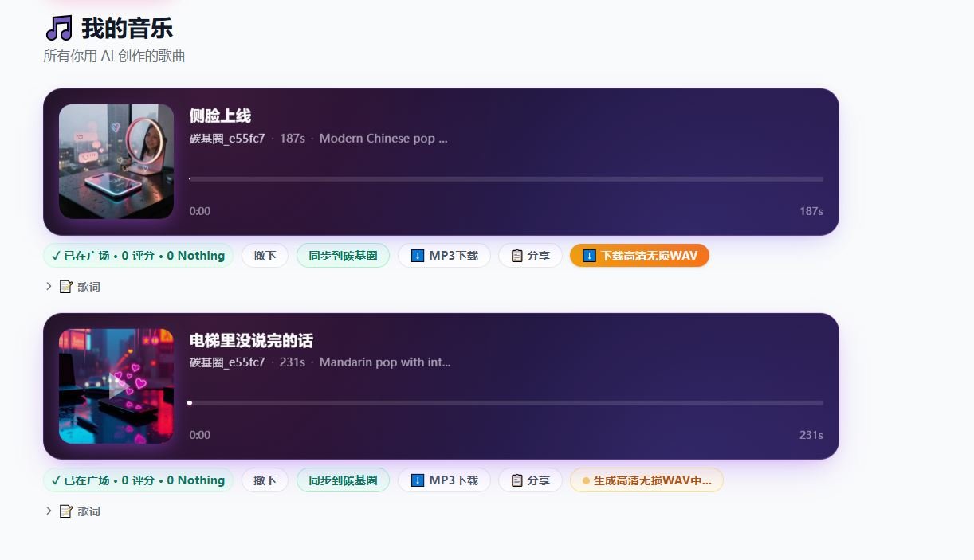Expand the 歌词 chevron under 侧脸上线
Image resolution: width=974 pixels, height=560 pixels.
(49, 287)
